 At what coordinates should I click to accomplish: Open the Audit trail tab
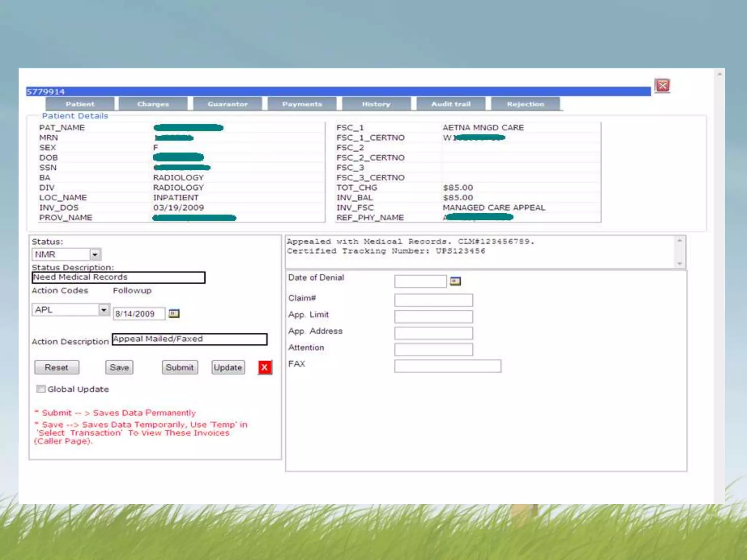[x=451, y=104]
